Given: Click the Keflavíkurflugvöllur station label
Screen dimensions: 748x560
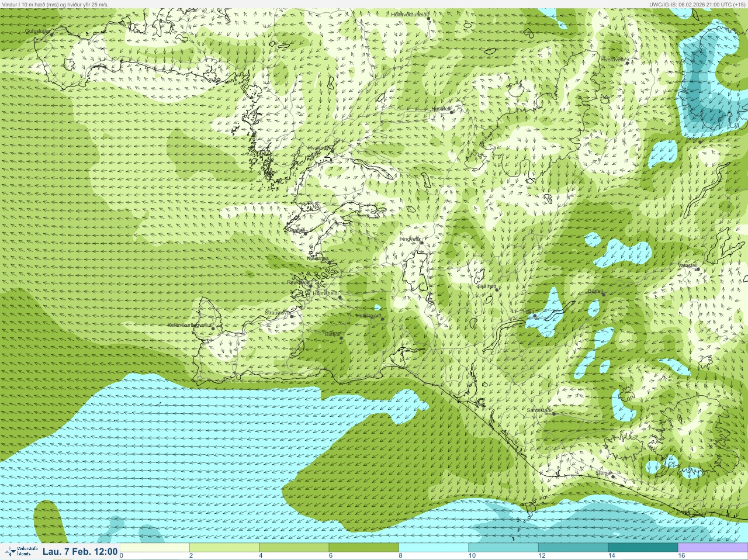Looking at the screenshot, I should (189, 325).
